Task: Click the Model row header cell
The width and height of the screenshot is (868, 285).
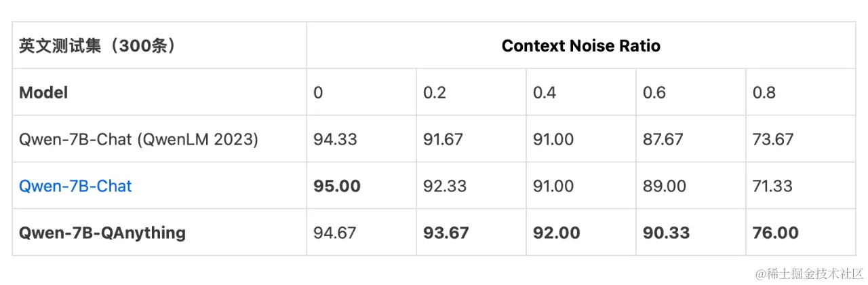Action: point(43,92)
